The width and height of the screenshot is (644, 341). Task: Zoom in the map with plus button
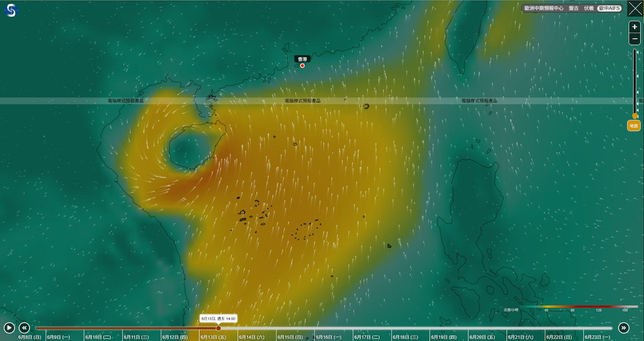pyautogui.click(x=634, y=27)
